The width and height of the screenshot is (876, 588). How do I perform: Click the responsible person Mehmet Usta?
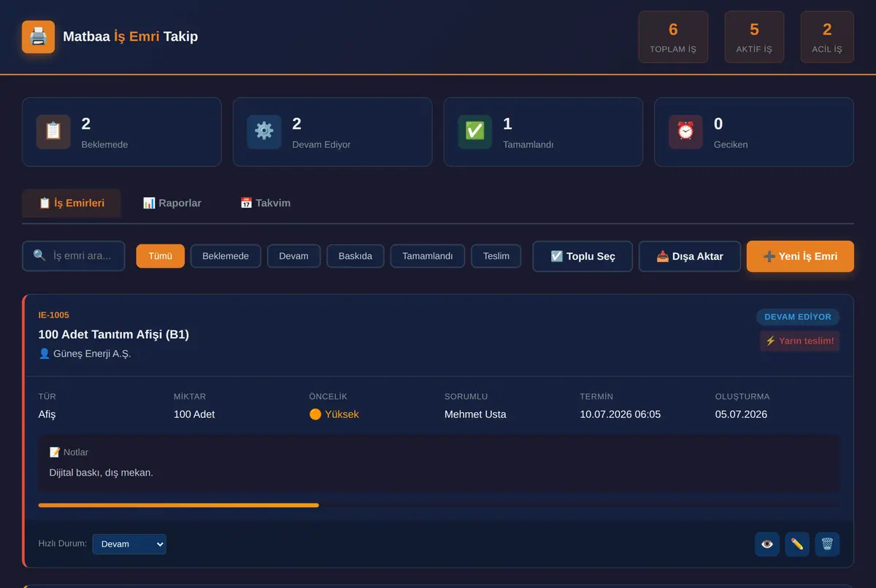475,414
